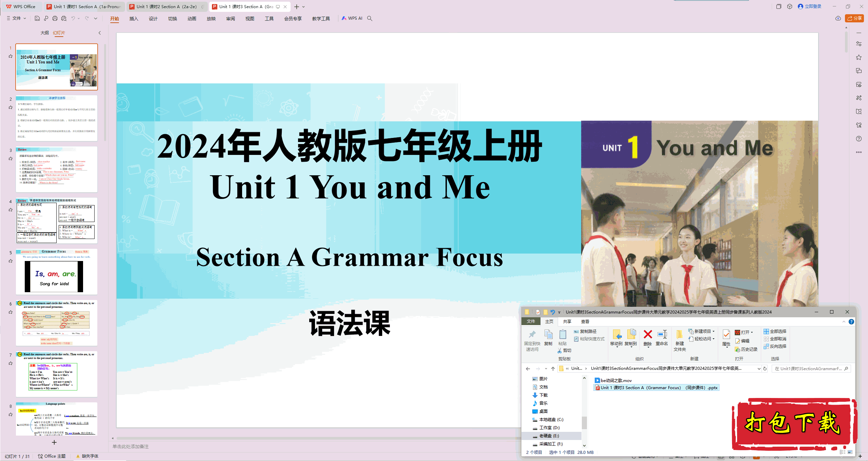Image resolution: width=868 pixels, height=461 pixels.
Task: Open 老硬盘 (E:) in Explorer tree
Action: click(549, 436)
